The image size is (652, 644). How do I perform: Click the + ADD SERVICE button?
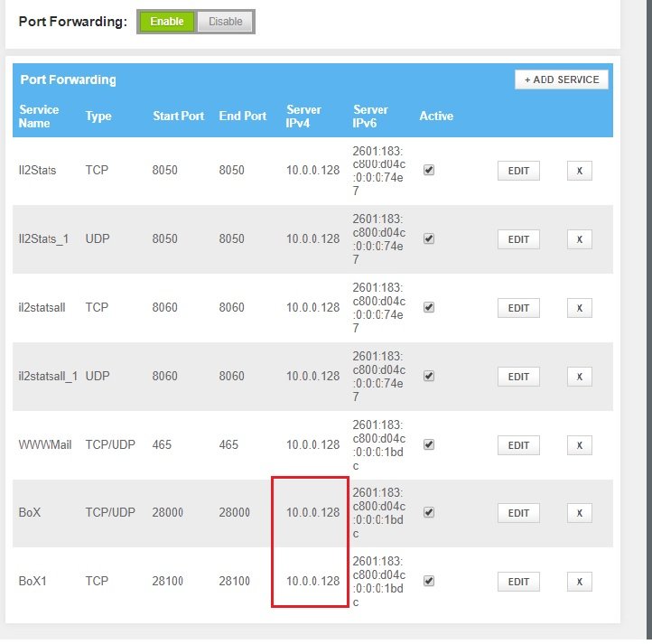pos(562,79)
